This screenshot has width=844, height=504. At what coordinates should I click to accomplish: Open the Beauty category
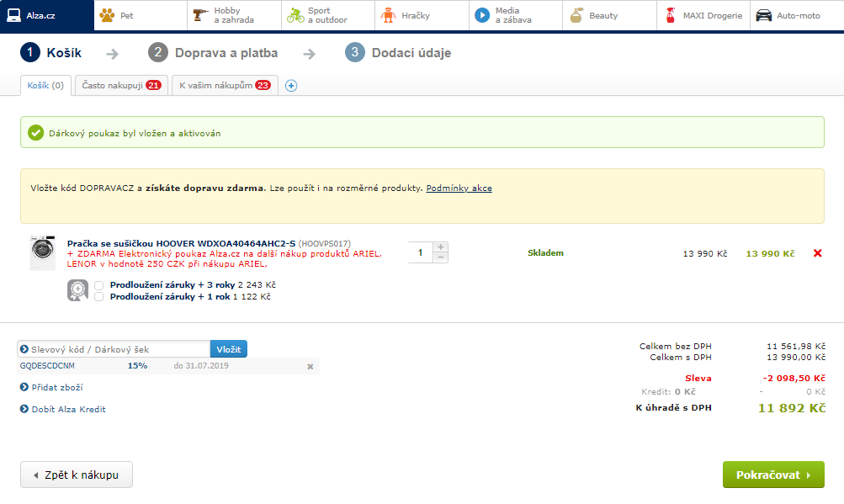coord(609,15)
